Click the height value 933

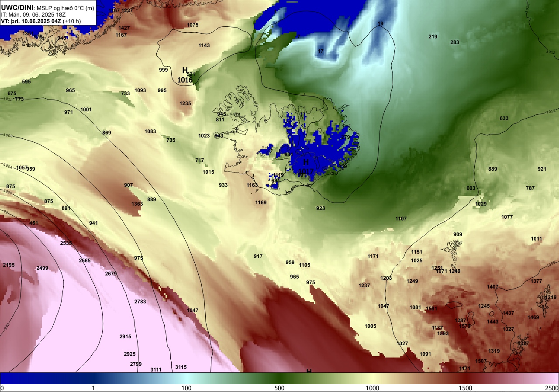[x=223, y=185]
